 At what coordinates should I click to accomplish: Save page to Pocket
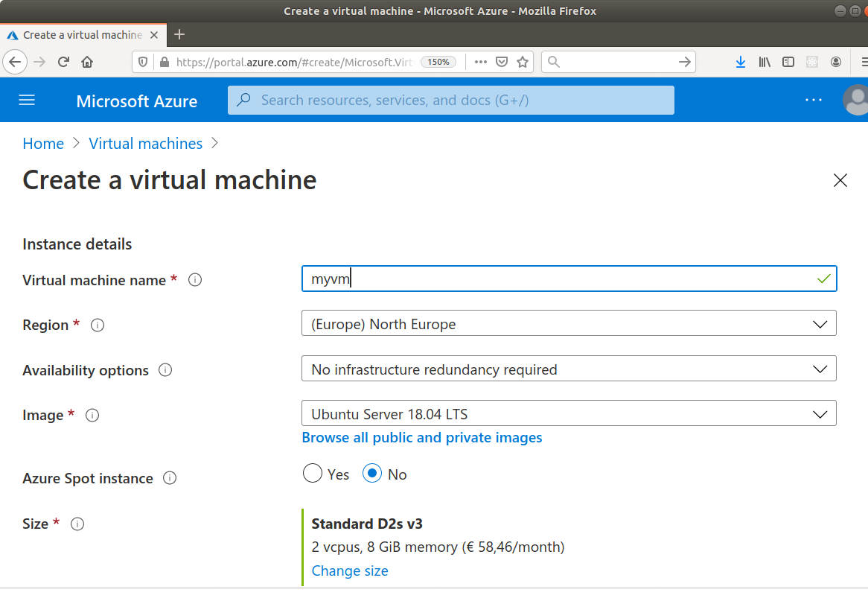click(502, 62)
